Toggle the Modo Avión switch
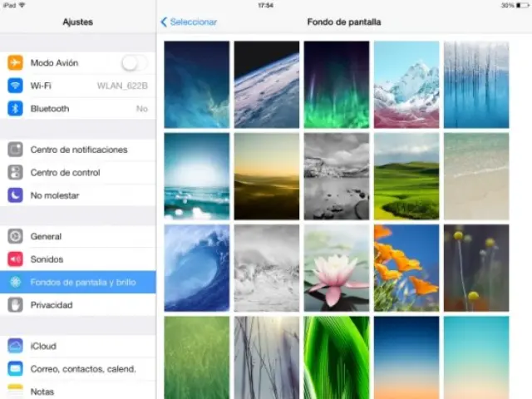The width and height of the screenshot is (532, 399). coord(133,63)
